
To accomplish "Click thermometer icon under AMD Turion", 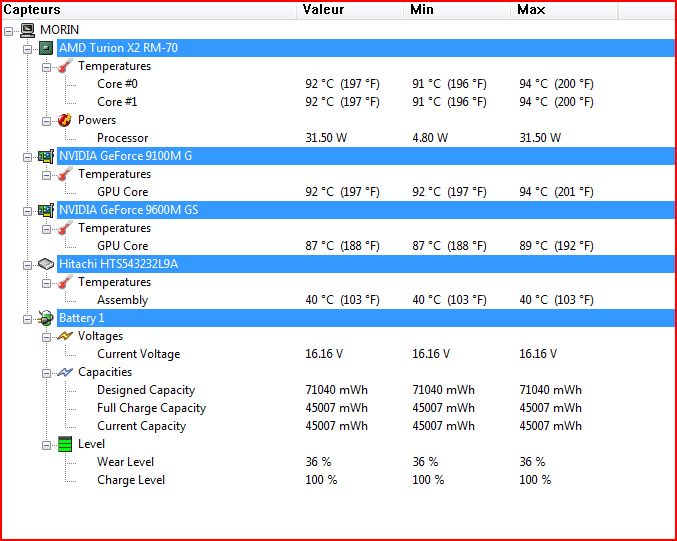I will tap(65, 66).
